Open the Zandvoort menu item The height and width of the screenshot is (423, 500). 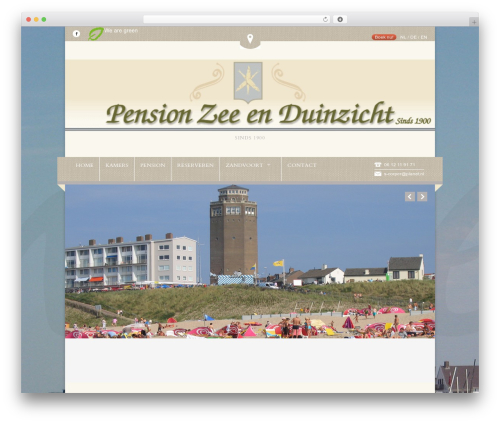244,165
